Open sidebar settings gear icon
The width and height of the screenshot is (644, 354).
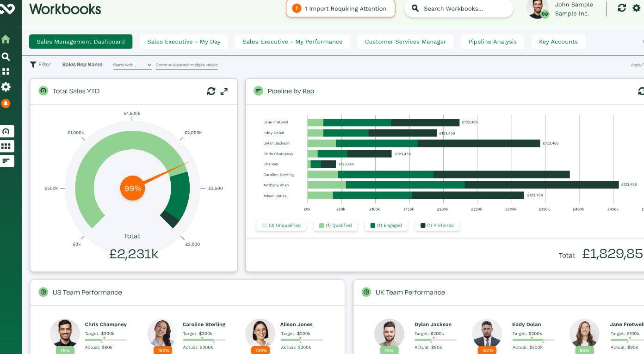click(x=6, y=87)
